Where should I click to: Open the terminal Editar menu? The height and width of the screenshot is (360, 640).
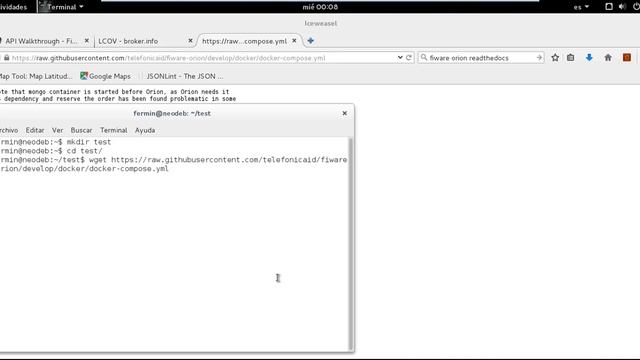[35, 130]
